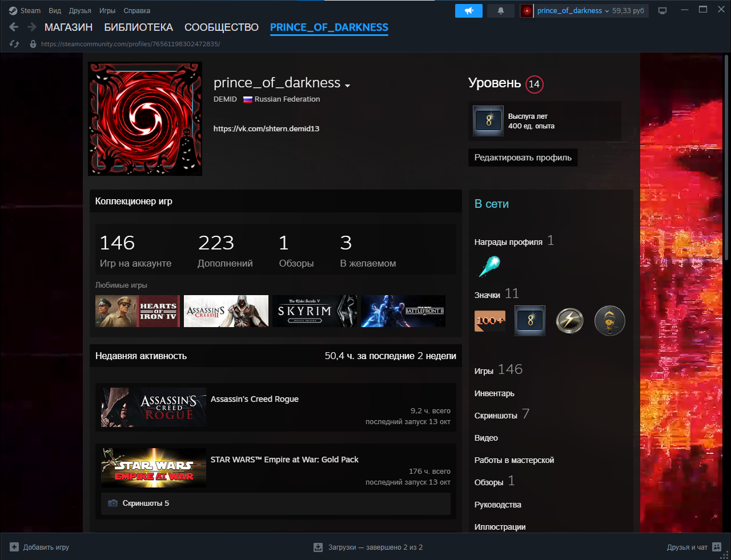Click 146 Игр на аккаунте stat

click(135, 251)
